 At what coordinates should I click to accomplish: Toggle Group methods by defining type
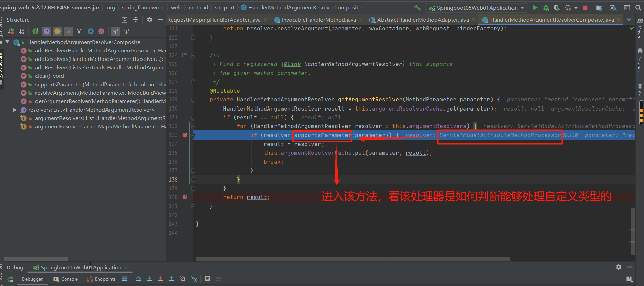pos(79,31)
